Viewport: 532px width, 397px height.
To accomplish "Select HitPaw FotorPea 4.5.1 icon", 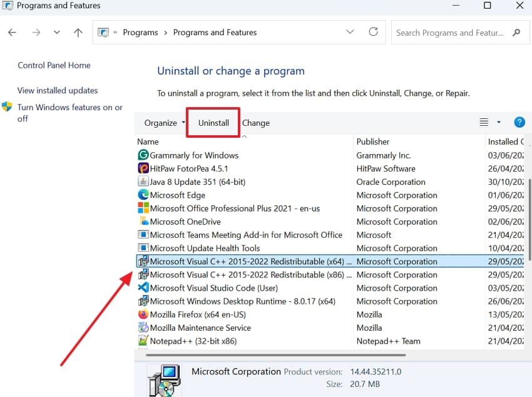I will tap(143, 168).
